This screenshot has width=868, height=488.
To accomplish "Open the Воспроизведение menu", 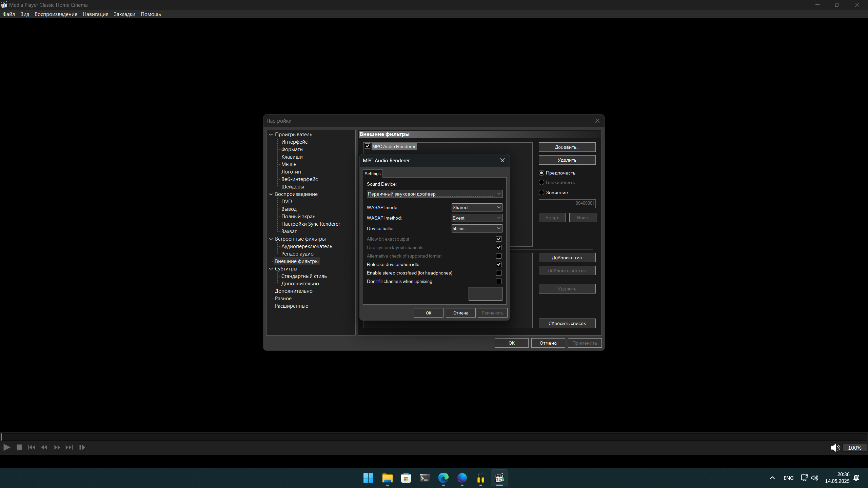I will (56, 14).
